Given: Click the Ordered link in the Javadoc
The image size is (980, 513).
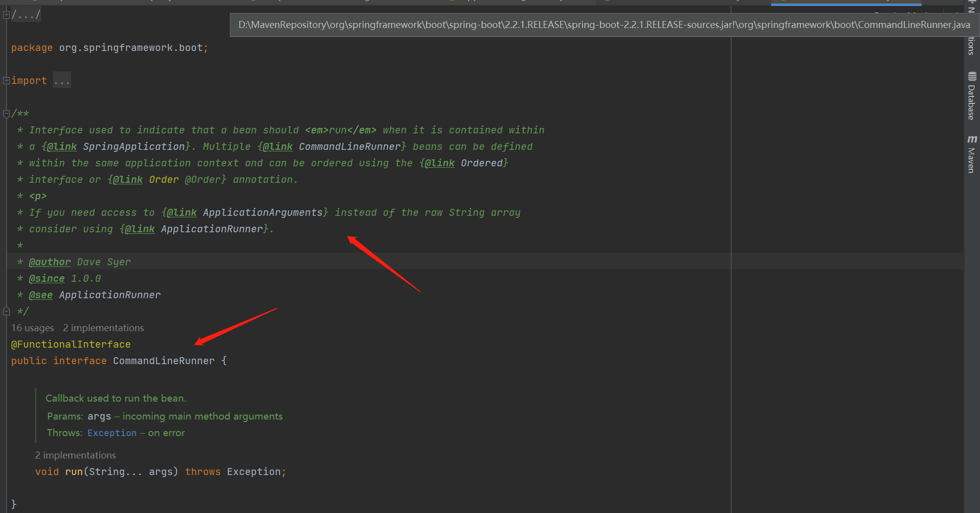Looking at the screenshot, I should pos(482,163).
